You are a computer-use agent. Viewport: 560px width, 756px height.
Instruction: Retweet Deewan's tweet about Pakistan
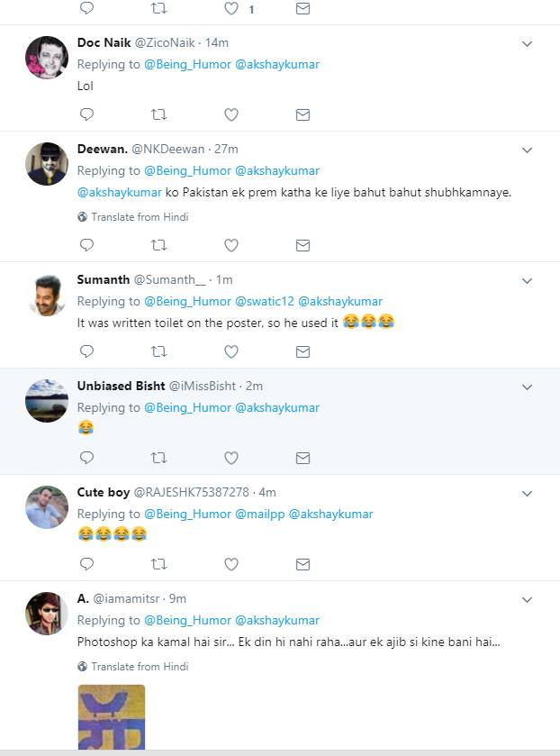(158, 245)
